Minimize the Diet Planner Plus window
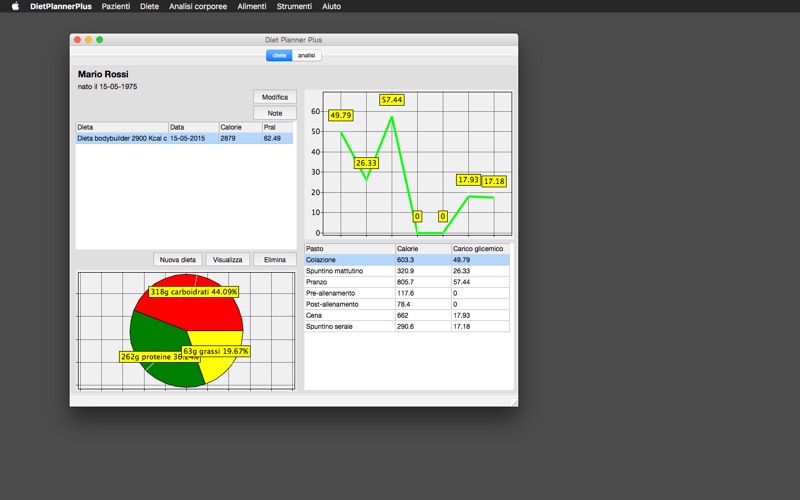This screenshot has width=800, height=500. (89, 39)
